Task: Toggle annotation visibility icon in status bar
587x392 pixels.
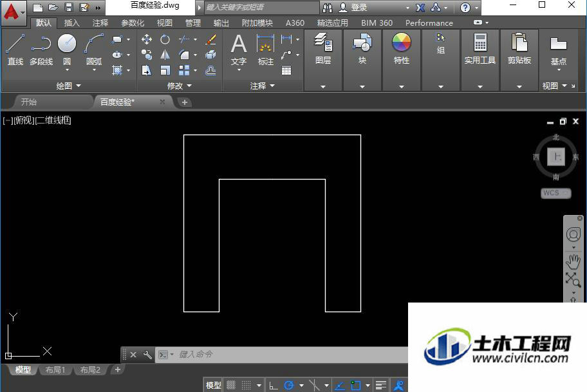Action: 399,385
